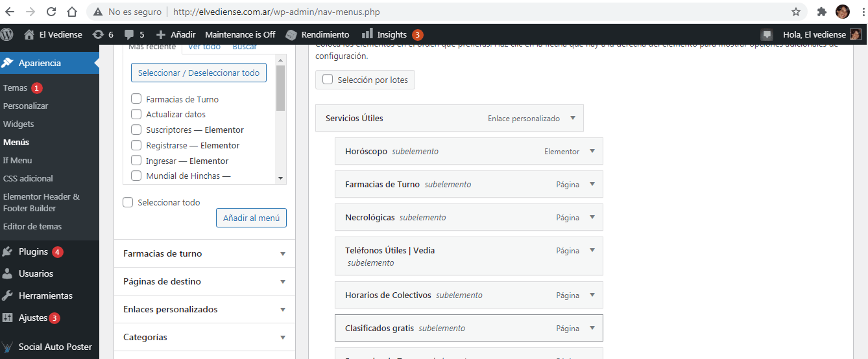Bookmark page with the star icon
The image size is (868, 359).
(796, 12)
